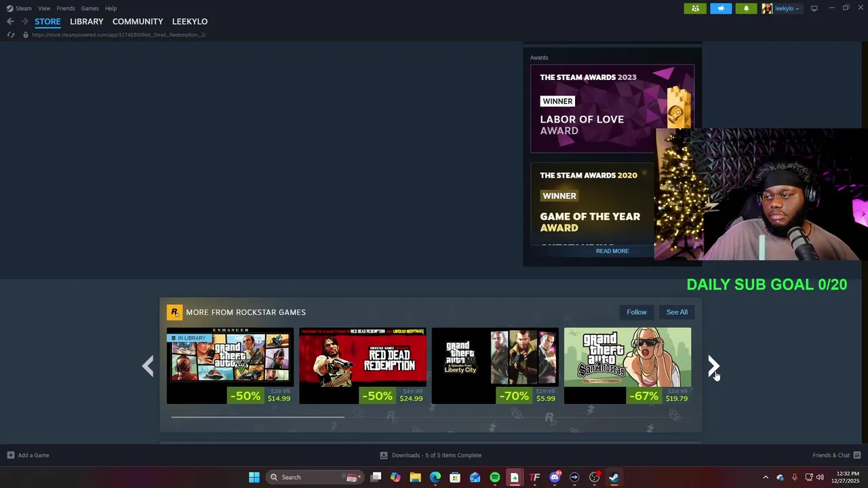The height and width of the screenshot is (488, 868).
Task: Open the Red Dead Redemption card
Action: pyautogui.click(x=363, y=366)
